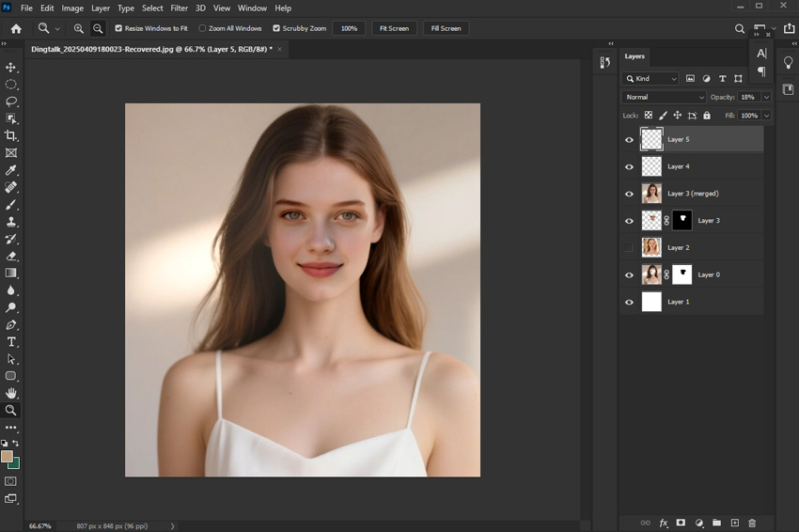
Task: Select the Eyedropper tool
Action: (x=10, y=170)
